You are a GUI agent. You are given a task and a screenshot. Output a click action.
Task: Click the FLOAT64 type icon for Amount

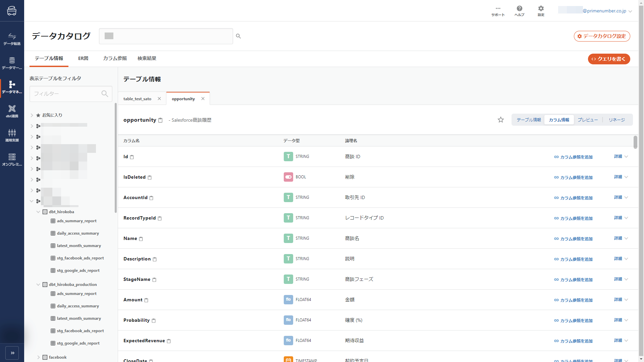click(x=288, y=300)
